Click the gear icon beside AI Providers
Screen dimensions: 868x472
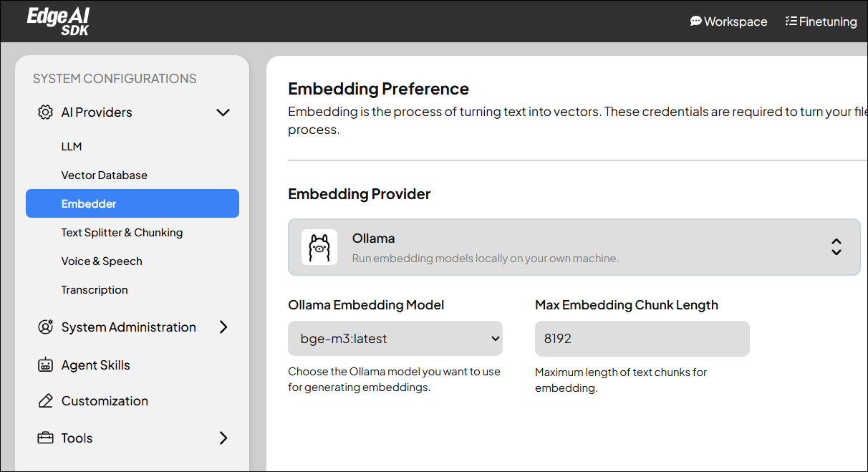(45, 112)
